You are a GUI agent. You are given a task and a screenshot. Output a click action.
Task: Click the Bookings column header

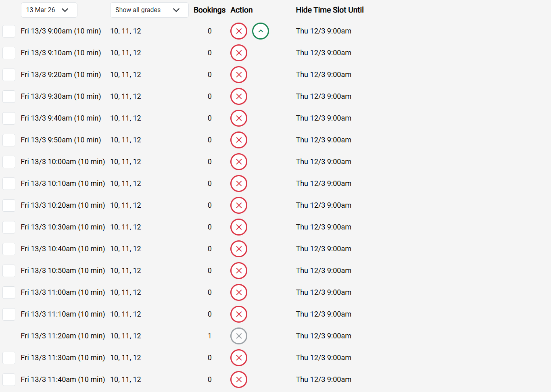(x=209, y=10)
